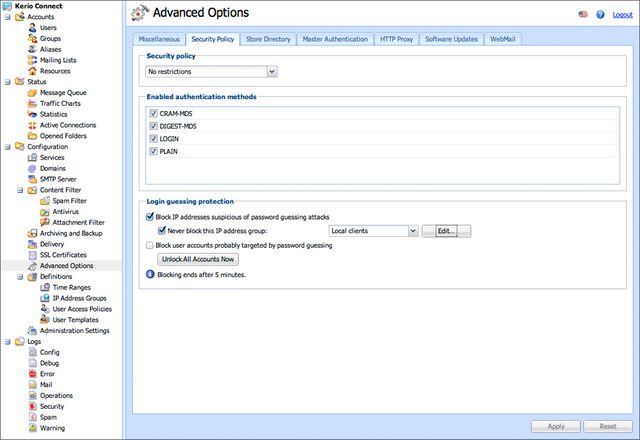Open the help question mark icon
This screenshot has width=640, height=440.
tap(600, 14)
